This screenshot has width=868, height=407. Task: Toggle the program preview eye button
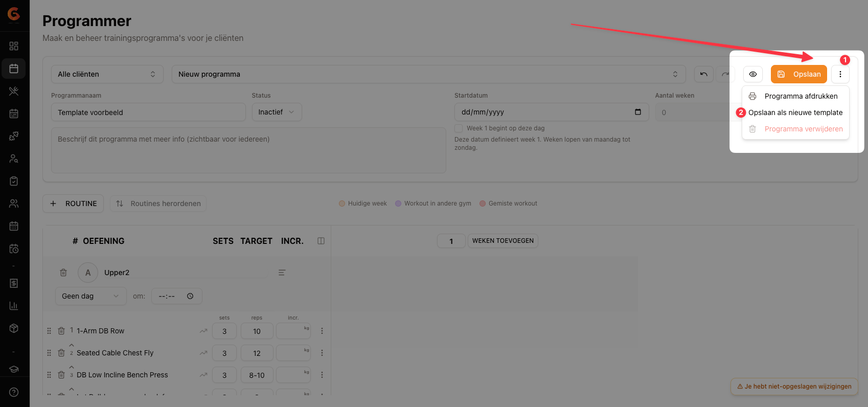[753, 74]
